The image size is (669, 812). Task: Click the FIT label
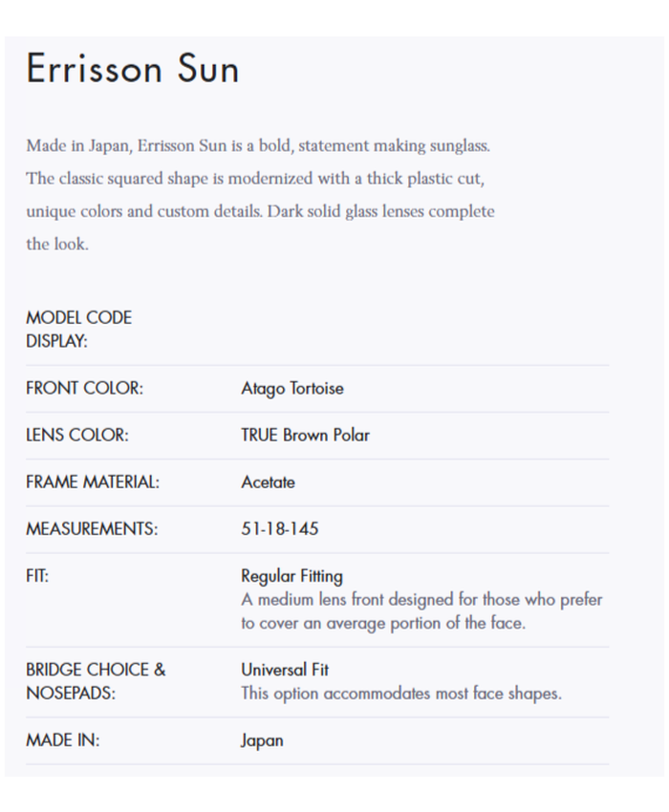[x=36, y=576]
